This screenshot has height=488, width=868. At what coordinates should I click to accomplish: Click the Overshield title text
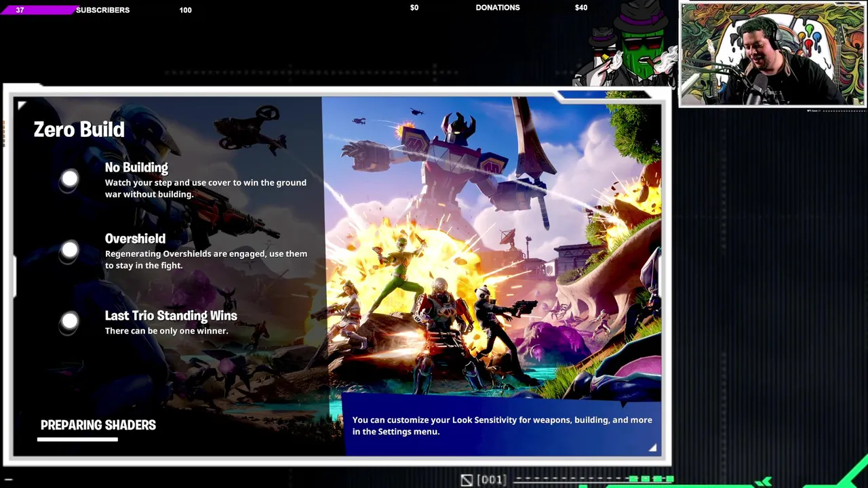(x=135, y=239)
